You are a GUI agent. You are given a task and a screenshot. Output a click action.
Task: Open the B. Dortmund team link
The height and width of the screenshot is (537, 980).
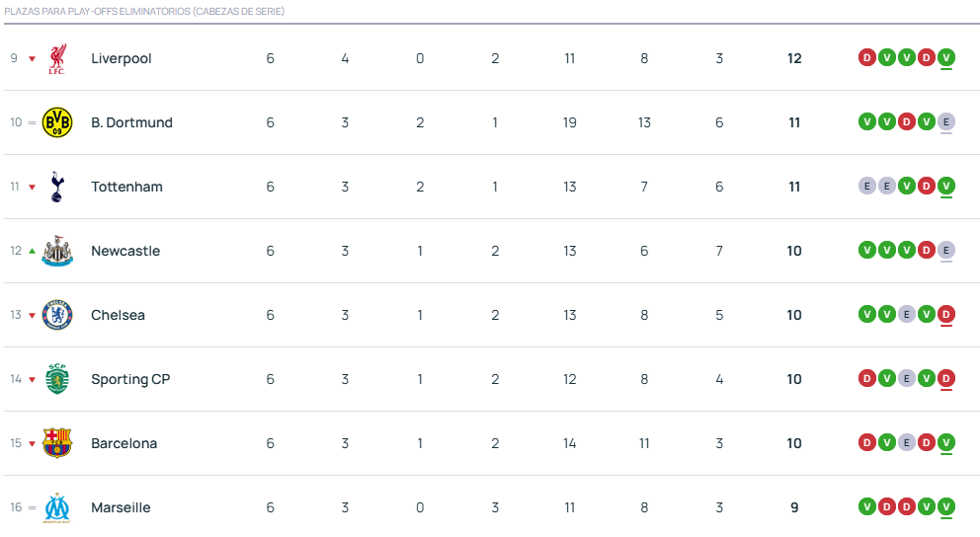[x=131, y=122]
